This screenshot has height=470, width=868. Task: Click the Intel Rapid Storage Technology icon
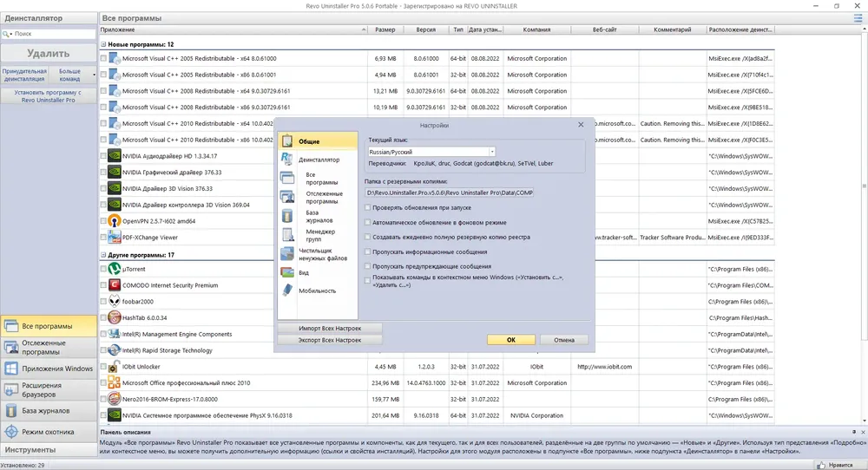point(115,350)
